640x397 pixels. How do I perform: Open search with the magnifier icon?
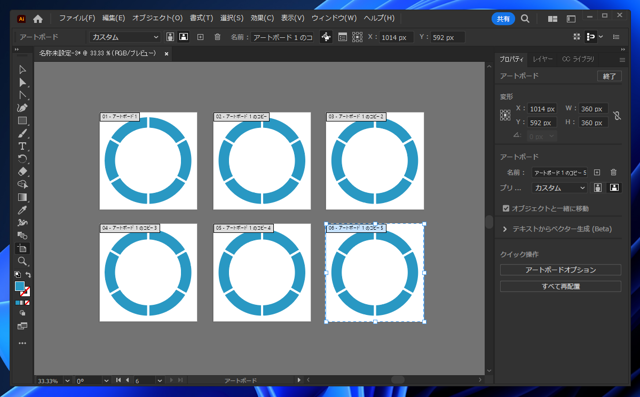[x=525, y=19]
